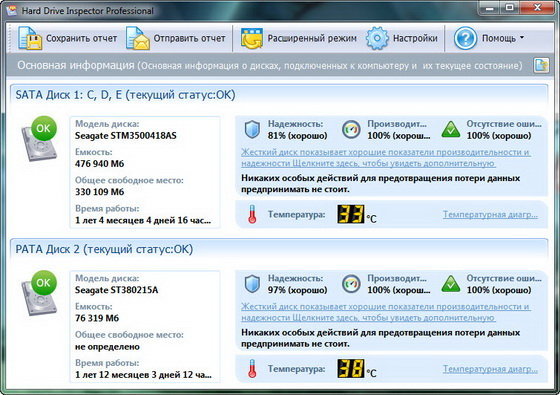Click the Send report envelope icon
Viewport: 560px width, 395px height.
click(x=138, y=38)
